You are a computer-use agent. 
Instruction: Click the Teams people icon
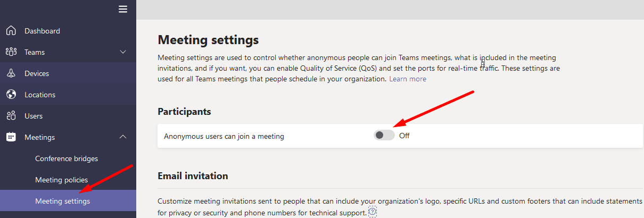[x=11, y=52]
